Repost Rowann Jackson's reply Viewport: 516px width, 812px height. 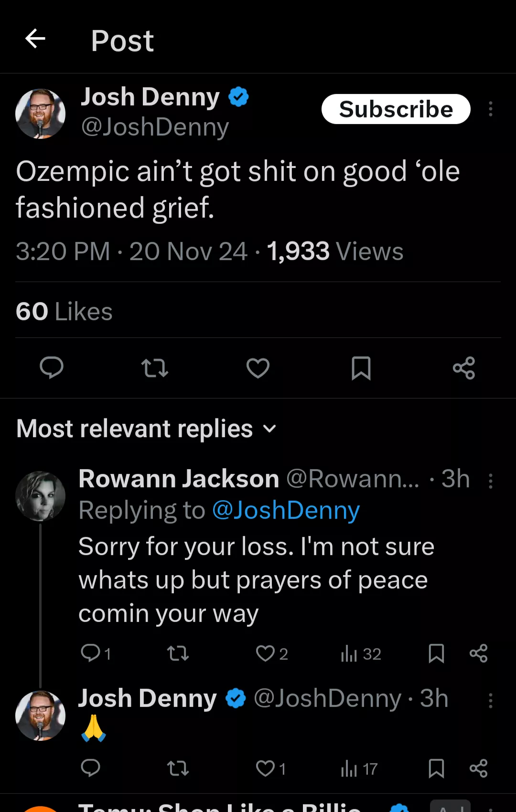178,653
